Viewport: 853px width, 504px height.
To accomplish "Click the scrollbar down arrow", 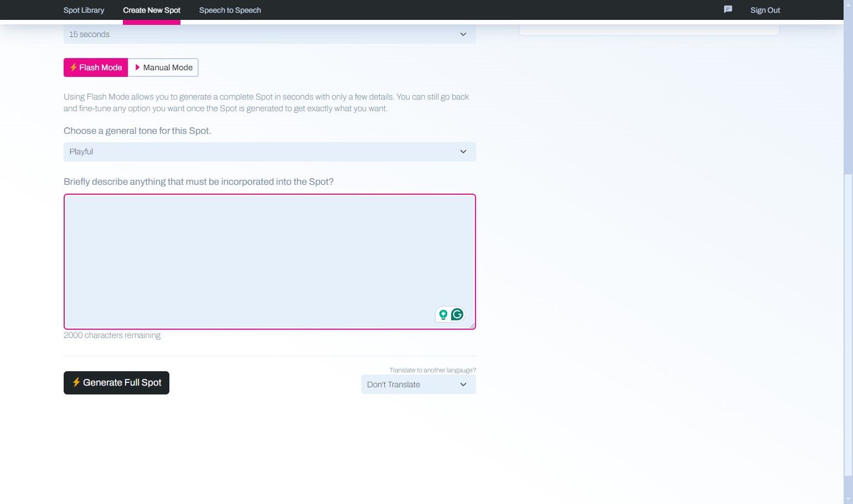I will [848, 499].
